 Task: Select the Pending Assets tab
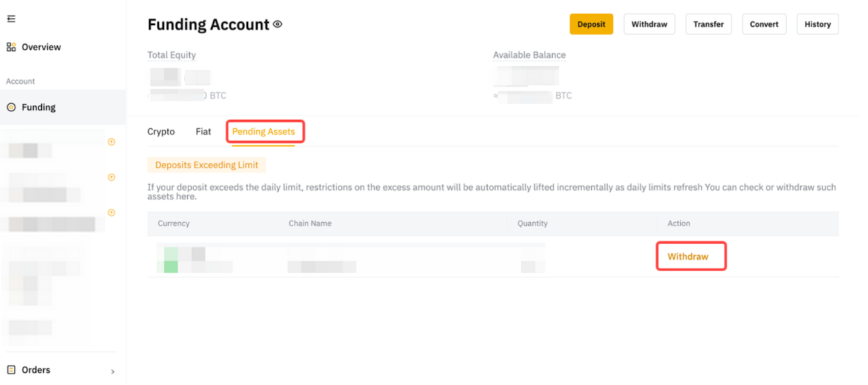pyautogui.click(x=264, y=132)
